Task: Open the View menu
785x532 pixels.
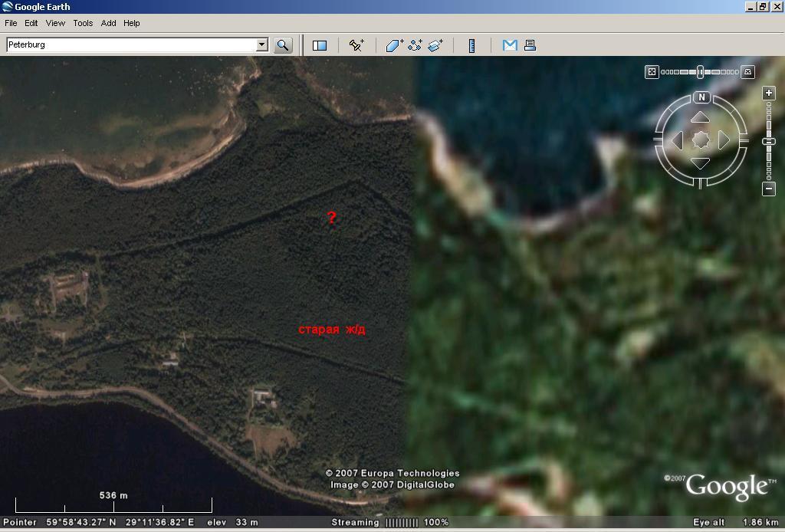Action: click(x=55, y=23)
